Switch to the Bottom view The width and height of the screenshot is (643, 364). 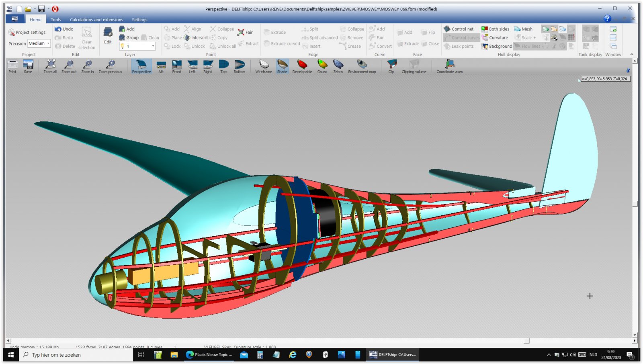tap(240, 66)
